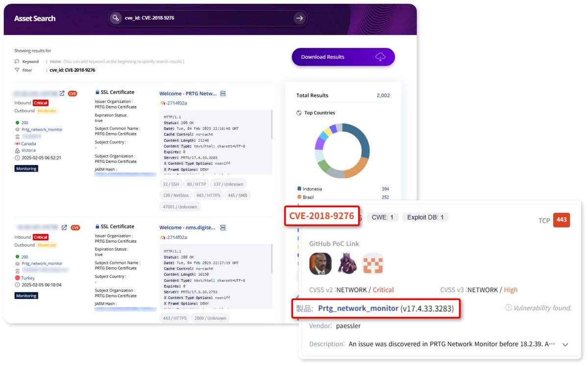The image size is (588, 366).
Task: Select the Exploit DB: 1 chip
Action: (x=425, y=217)
